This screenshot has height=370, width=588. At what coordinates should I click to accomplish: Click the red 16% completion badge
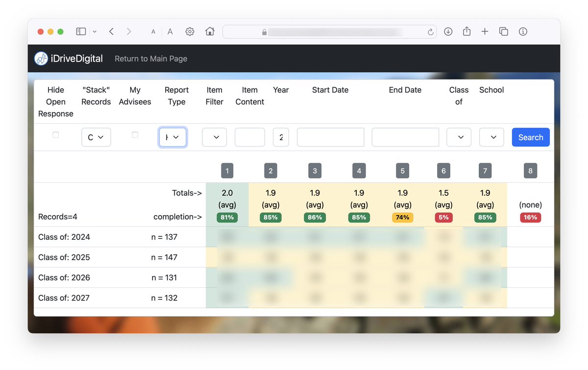pyautogui.click(x=530, y=217)
